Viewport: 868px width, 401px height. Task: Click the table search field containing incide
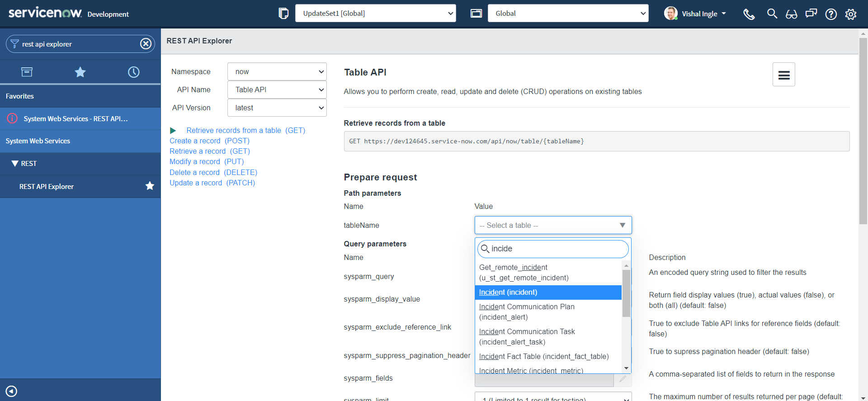coord(553,249)
